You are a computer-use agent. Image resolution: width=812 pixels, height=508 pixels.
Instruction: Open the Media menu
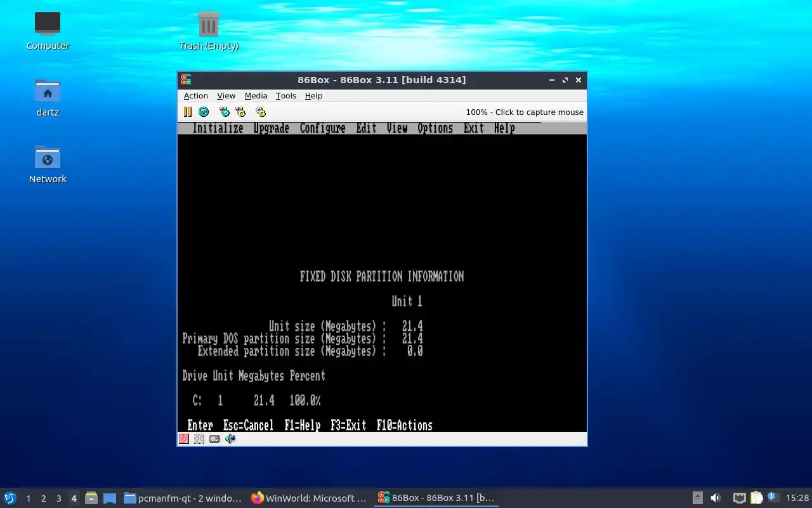[x=256, y=96]
